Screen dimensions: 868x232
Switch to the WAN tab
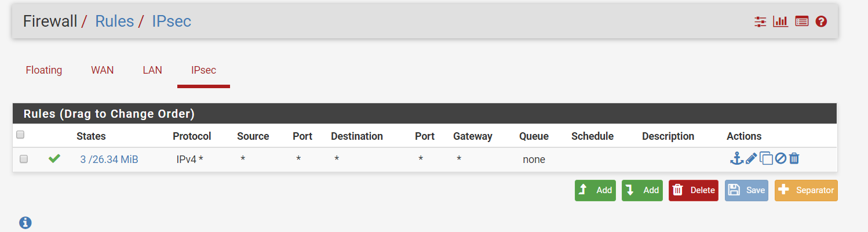103,70
